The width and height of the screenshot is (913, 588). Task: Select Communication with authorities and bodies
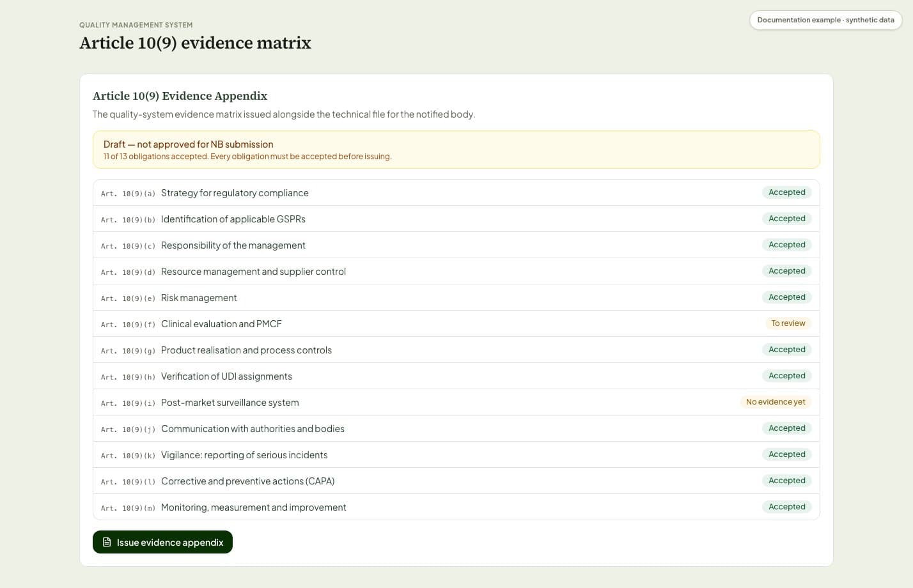coord(456,428)
